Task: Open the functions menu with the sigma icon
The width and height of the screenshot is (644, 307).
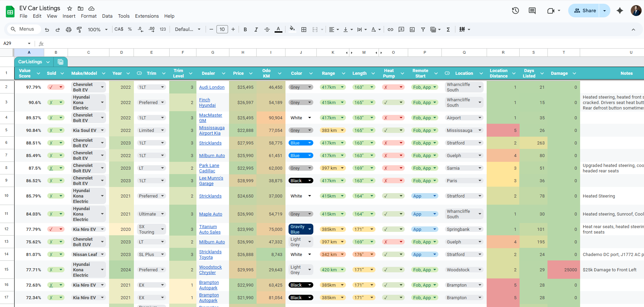Action: [x=448, y=29]
